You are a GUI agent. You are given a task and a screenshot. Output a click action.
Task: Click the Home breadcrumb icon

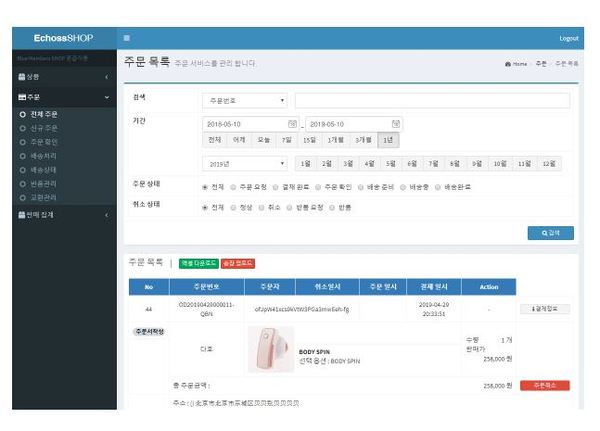(x=508, y=64)
